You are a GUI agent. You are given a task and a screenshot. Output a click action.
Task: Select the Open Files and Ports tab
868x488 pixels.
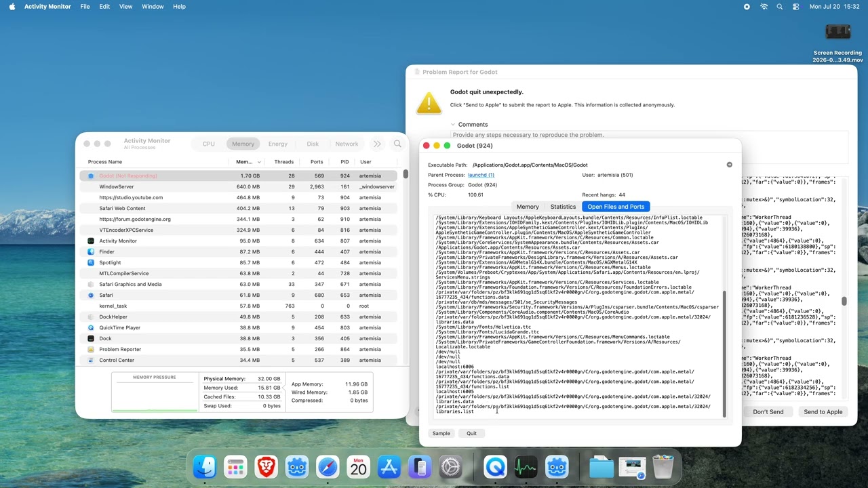[616, 207]
